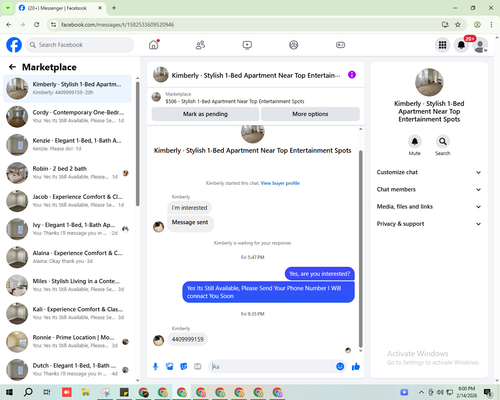Click the address bar URL

click(117, 25)
